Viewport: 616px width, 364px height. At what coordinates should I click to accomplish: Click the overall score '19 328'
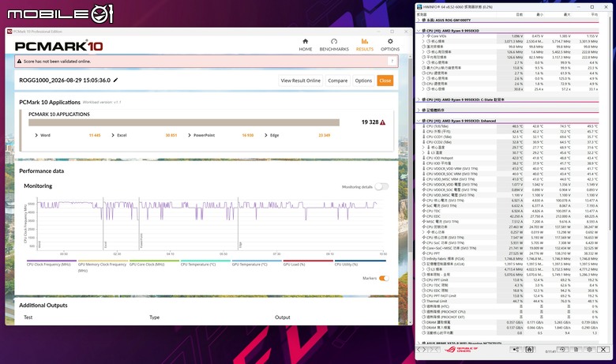click(370, 122)
